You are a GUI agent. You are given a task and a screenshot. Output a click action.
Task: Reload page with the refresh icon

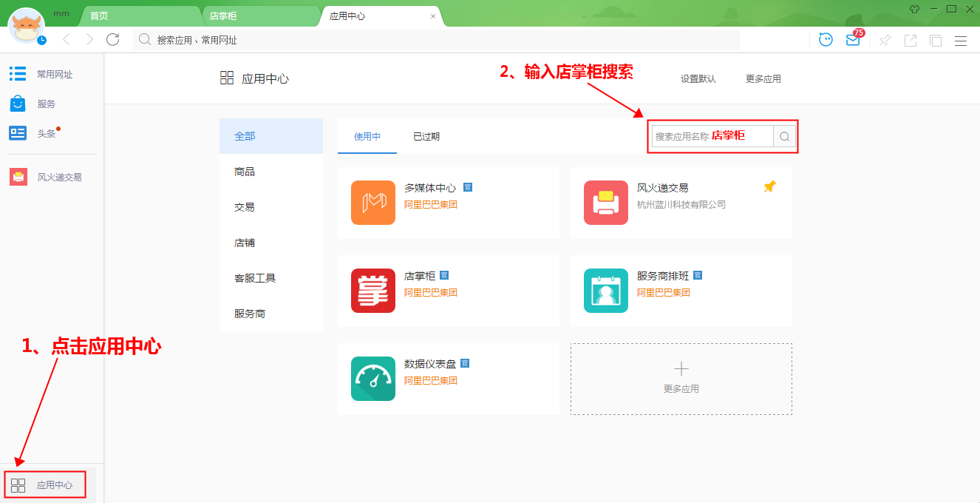[113, 40]
